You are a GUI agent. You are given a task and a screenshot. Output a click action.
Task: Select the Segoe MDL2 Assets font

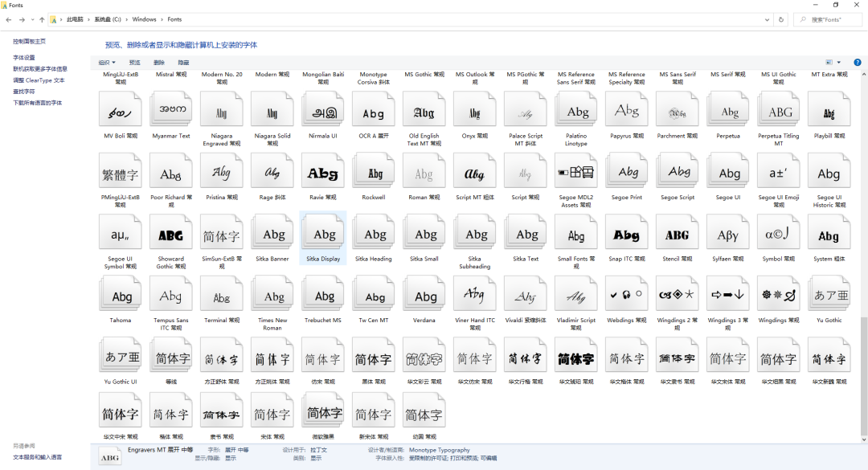(576, 172)
